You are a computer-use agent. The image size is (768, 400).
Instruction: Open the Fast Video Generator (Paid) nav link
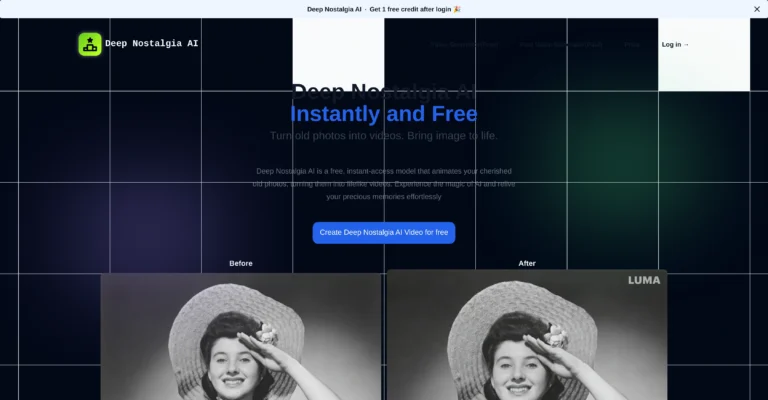pyautogui.click(x=561, y=45)
